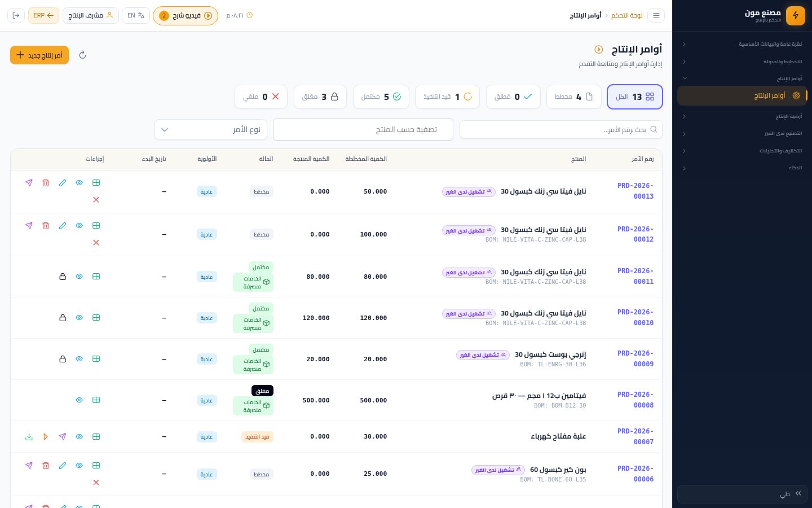
Task: Select the مخطط 4 filter tab
Action: click(x=574, y=97)
